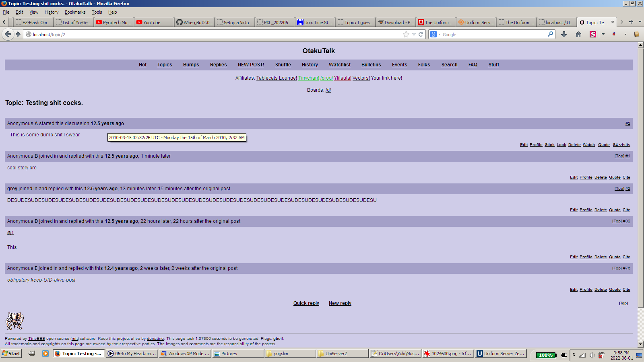Open a new tab with the plus button
The image size is (644, 362).
631,22
